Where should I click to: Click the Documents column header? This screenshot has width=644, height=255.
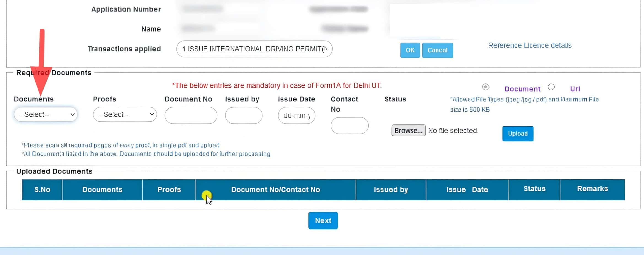pos(102,190)
